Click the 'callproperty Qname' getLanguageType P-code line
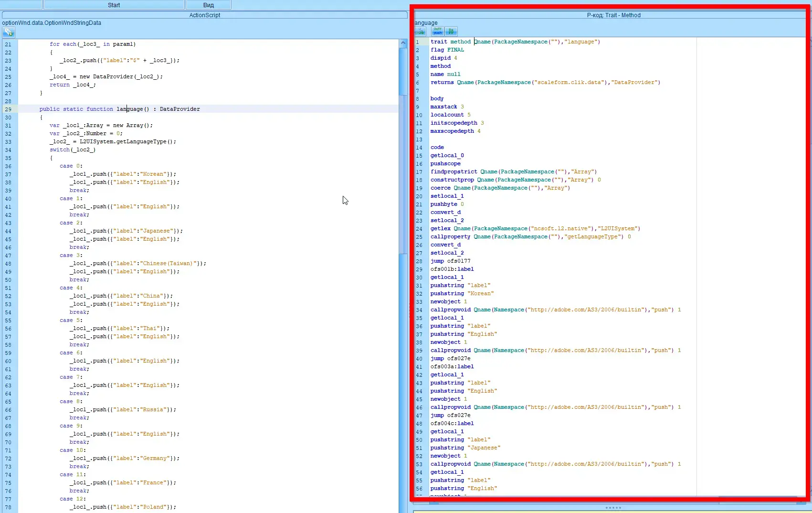This screenshot has width=812, height=513. pyautogui.click(x=531, y=236)
